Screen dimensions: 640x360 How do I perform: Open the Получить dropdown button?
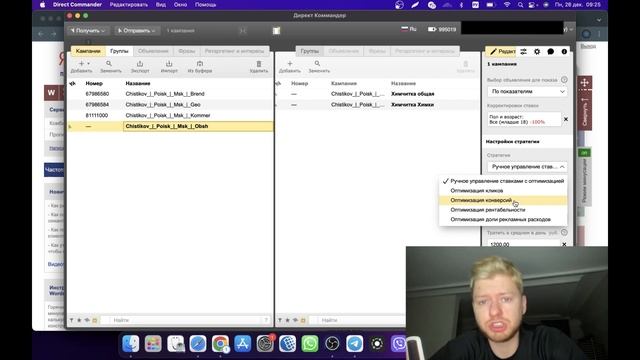(x=88, y=31)
